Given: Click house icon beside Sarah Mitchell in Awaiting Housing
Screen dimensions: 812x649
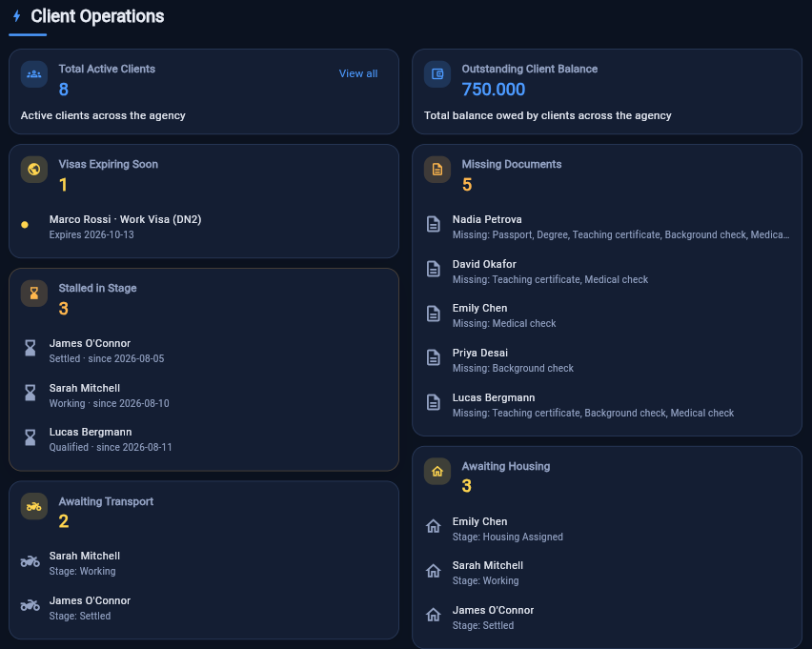Looking at the screenshot, I should click(x=434, y=571).
